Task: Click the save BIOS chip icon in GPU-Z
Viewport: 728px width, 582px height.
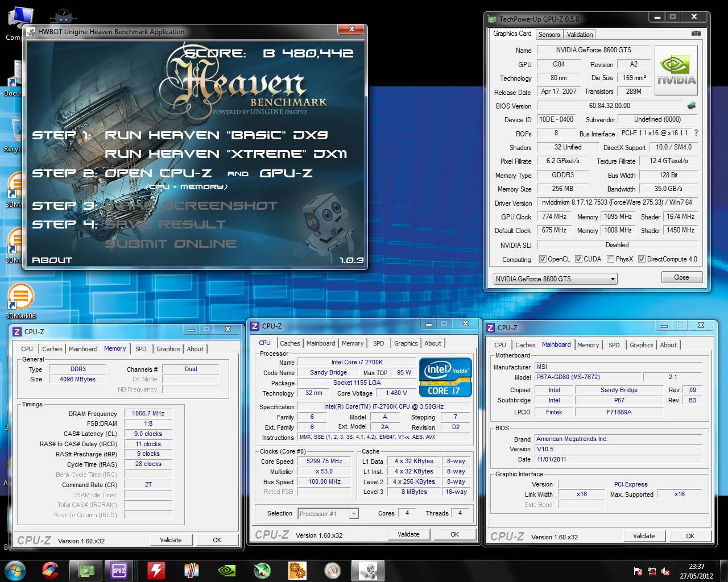Action: 692,106
